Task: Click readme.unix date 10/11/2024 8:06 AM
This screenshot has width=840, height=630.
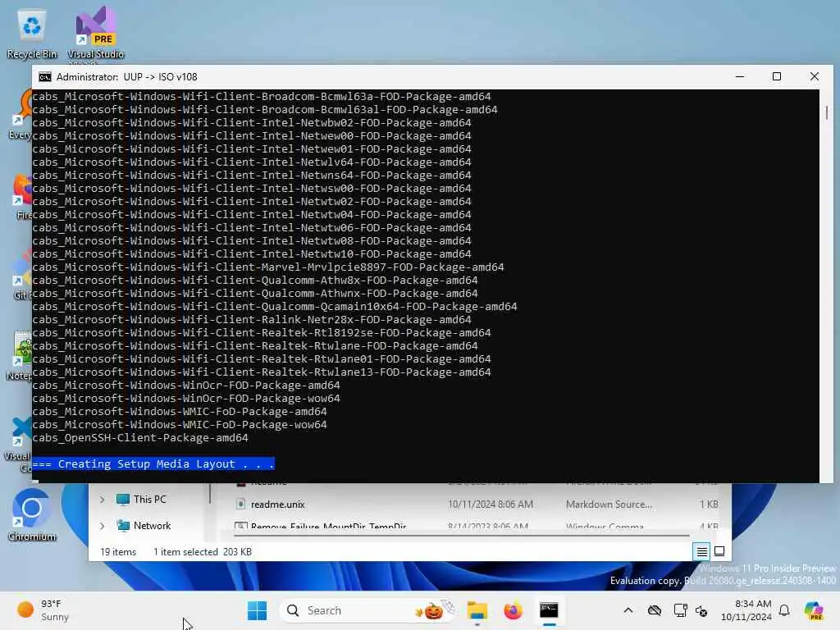Action: pyautogui.click(x=491, y=504)
